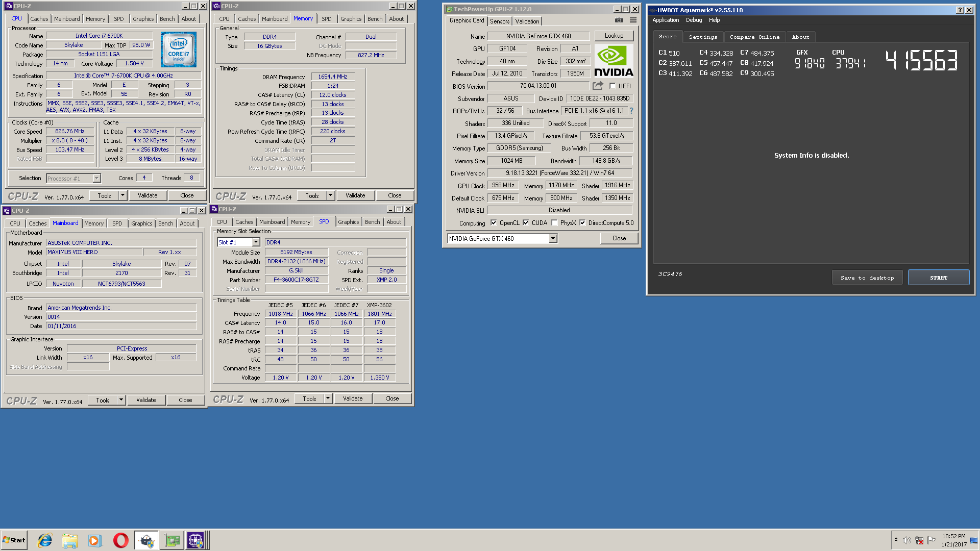Viewport: 980px width, 551px height.
Task: Open Windows Explorer folder icon on taskbar
Action: coord(70,540)
